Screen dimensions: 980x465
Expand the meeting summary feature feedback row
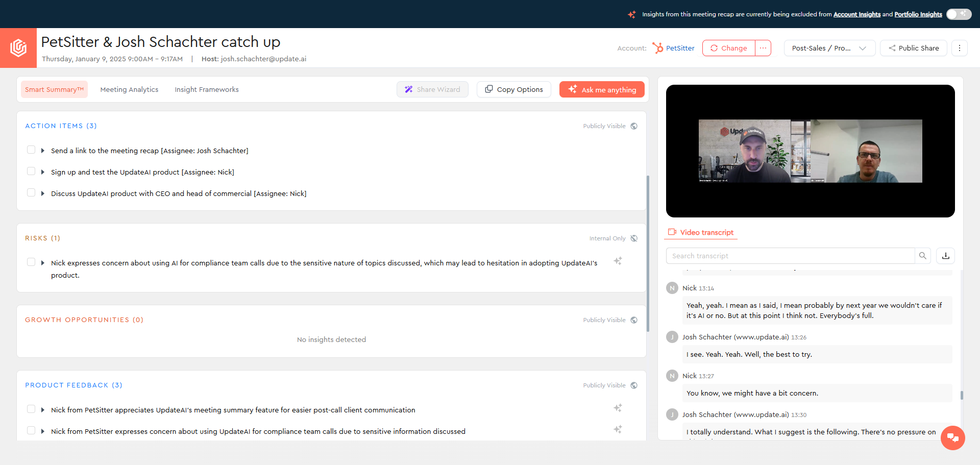coord(43,410)
